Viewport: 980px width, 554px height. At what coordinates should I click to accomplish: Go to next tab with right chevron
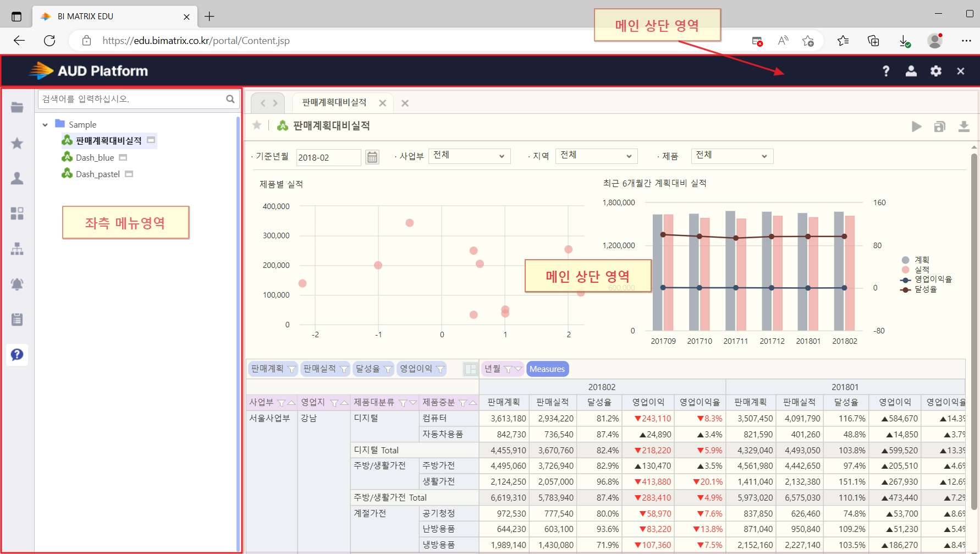275,103
